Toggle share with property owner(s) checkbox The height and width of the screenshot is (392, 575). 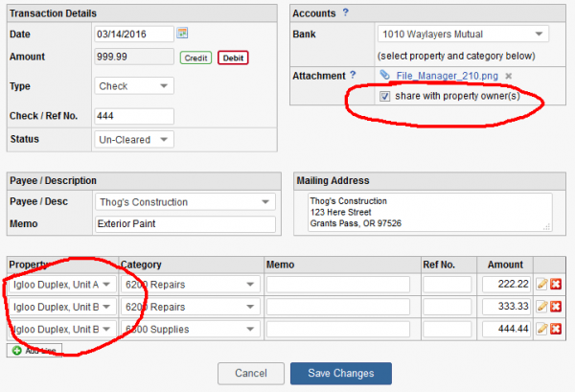click(384, 97)
